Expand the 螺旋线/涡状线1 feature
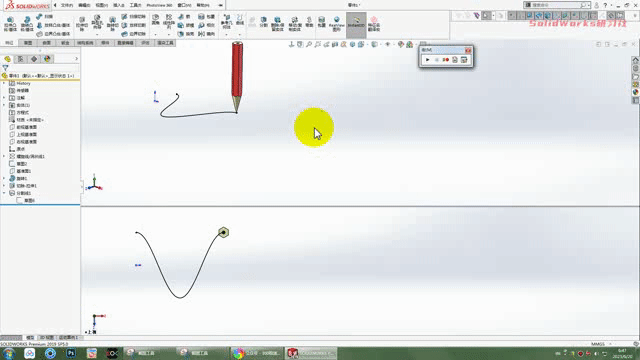Image resolution: width=640 pixels, height=360 pixels. [4, 156]
